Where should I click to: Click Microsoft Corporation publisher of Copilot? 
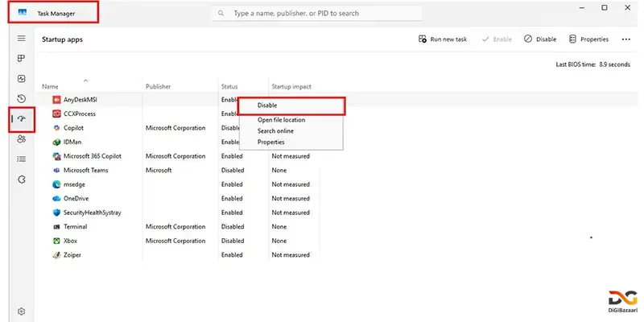pyautogui.click(x=175, y=128)
